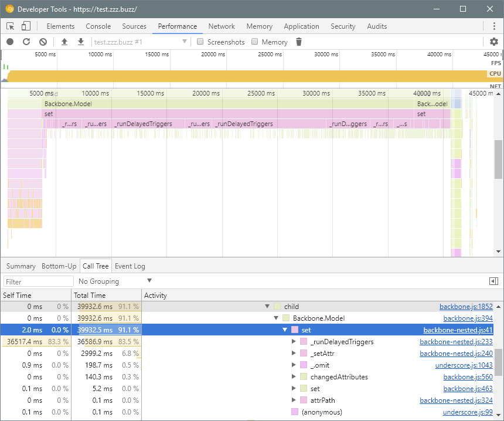Load a profile with the upload arrow
Viewport: 504px width, 421px height.
coord(64,42)
